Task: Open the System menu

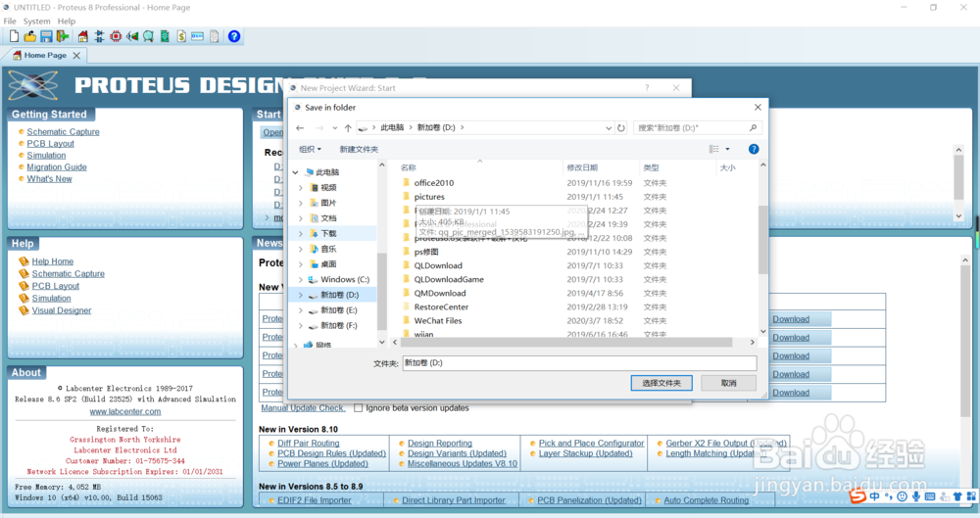Action: [x=36, y=22]
